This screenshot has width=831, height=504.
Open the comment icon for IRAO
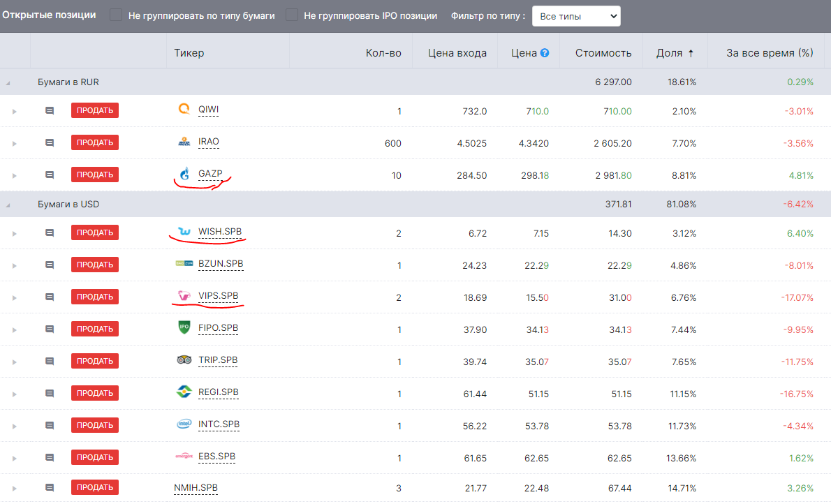point(50,142)
